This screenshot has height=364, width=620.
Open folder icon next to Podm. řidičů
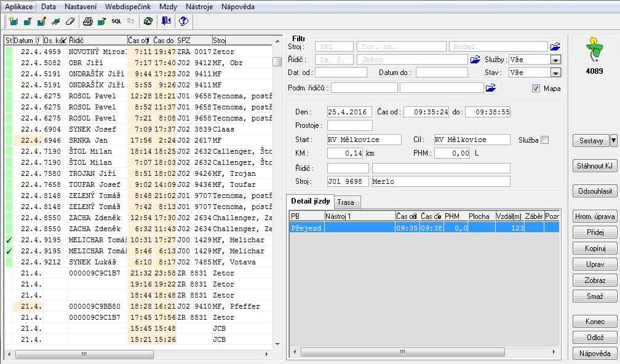tap(491, 88)
